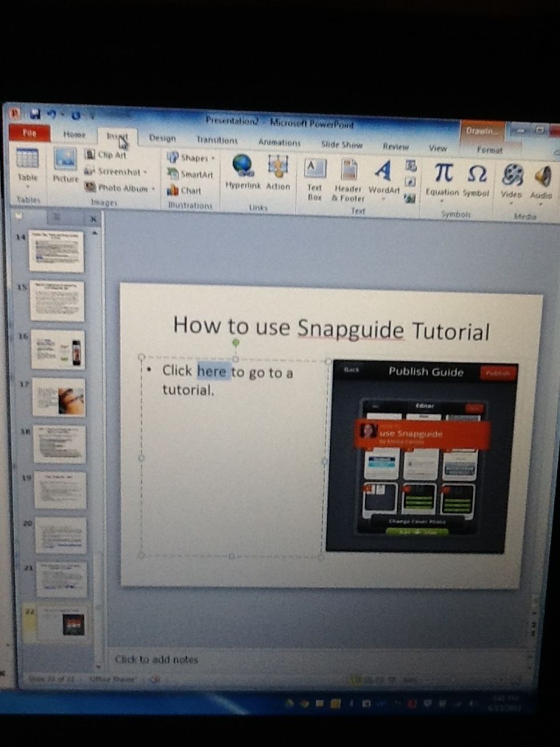The image size is (560, 747).
Task: Click the Picture icon in Images group
Action: (65, 159)
